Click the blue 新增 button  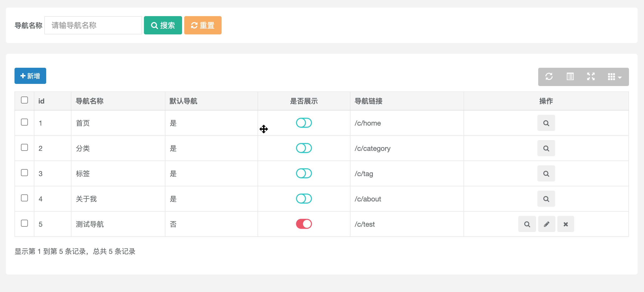pos(30,76)
